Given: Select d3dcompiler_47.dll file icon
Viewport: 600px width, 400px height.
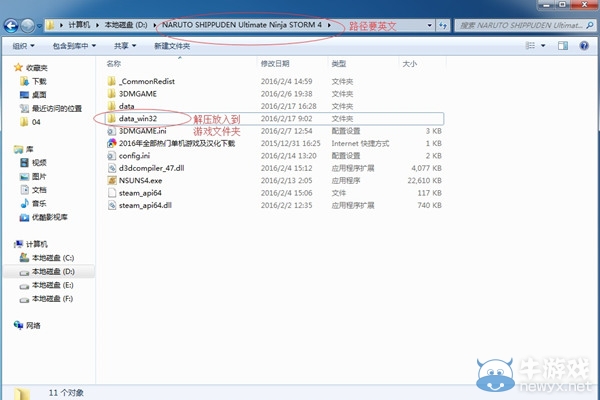Looking at the screenshot, I should coord(111,168).
